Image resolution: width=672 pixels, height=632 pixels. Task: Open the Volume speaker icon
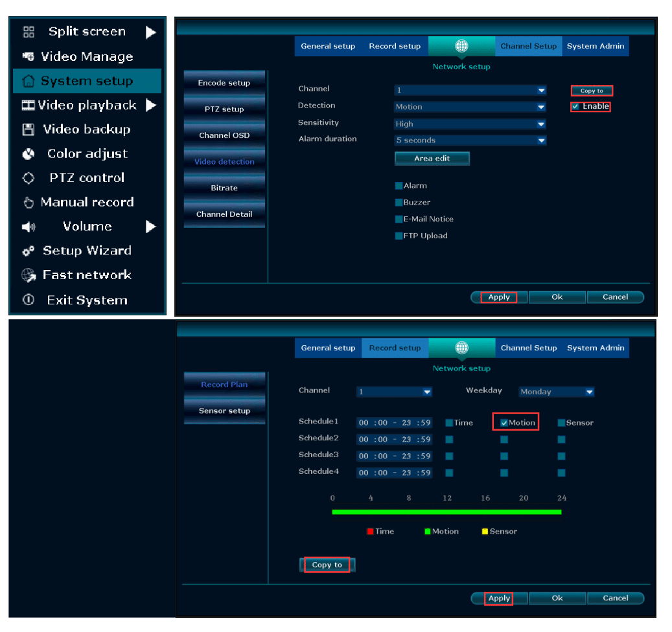(x=27, y=226)
